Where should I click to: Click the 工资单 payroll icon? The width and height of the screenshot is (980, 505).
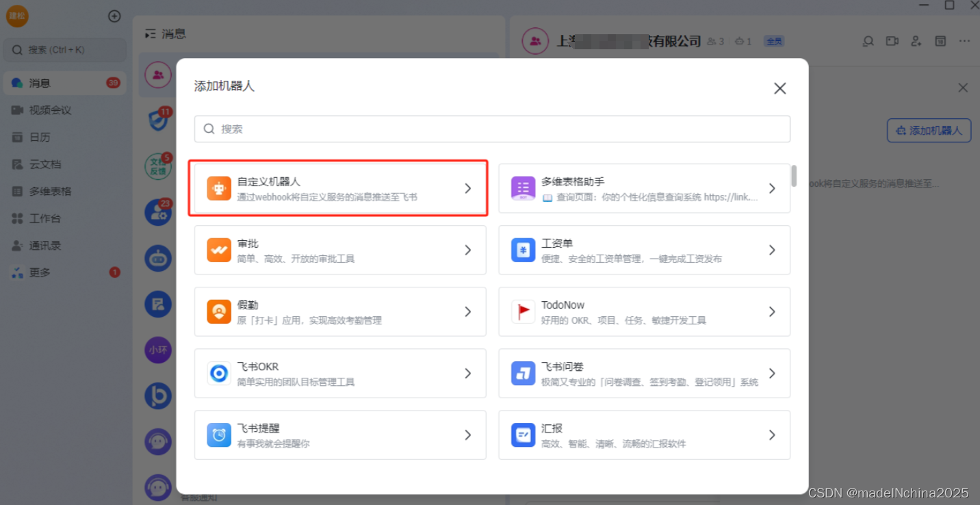point(524,250)
